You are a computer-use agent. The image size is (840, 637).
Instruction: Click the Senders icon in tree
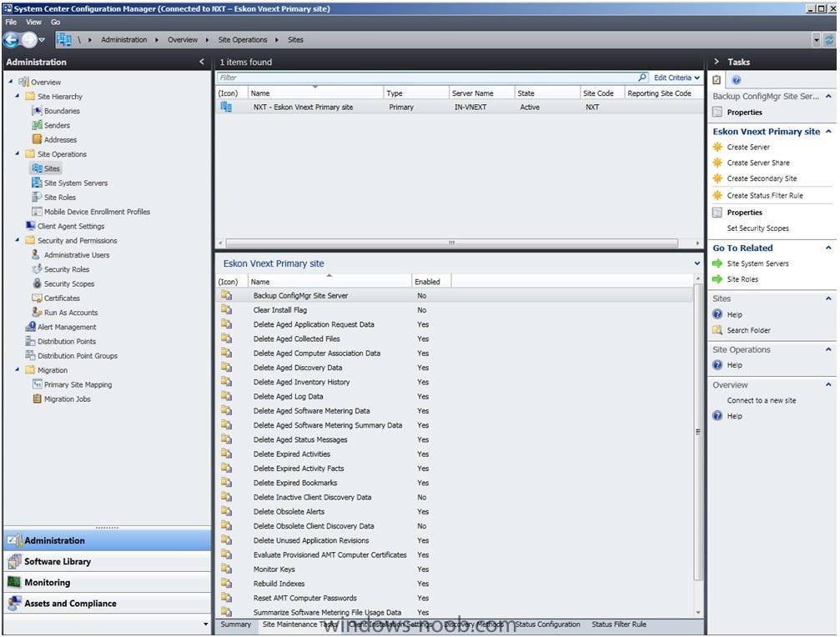(x=37, y=125)
